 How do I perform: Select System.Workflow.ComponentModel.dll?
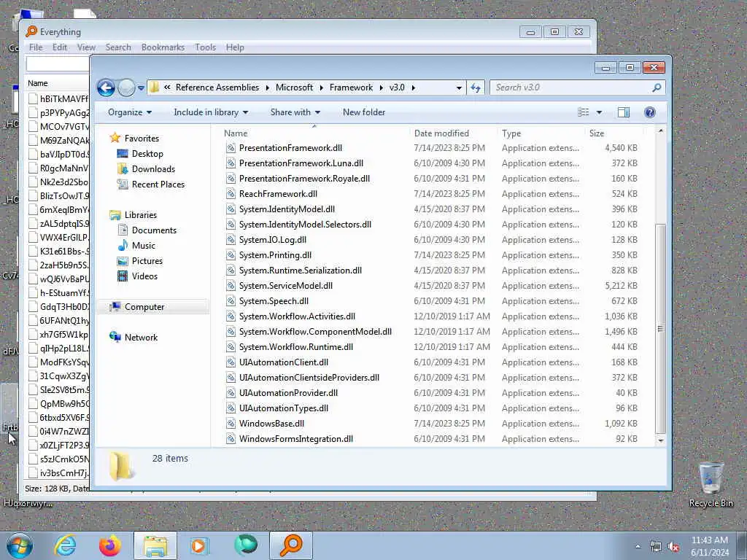315,332
